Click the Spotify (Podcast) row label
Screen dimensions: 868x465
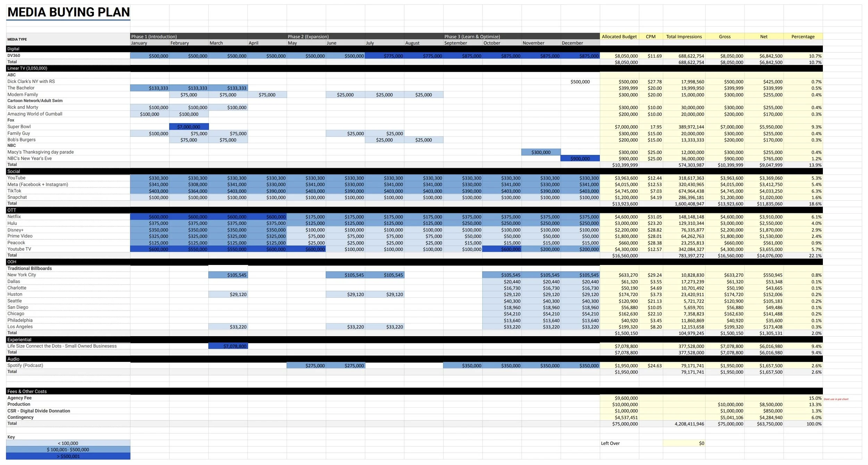click(x=25, y=366)
